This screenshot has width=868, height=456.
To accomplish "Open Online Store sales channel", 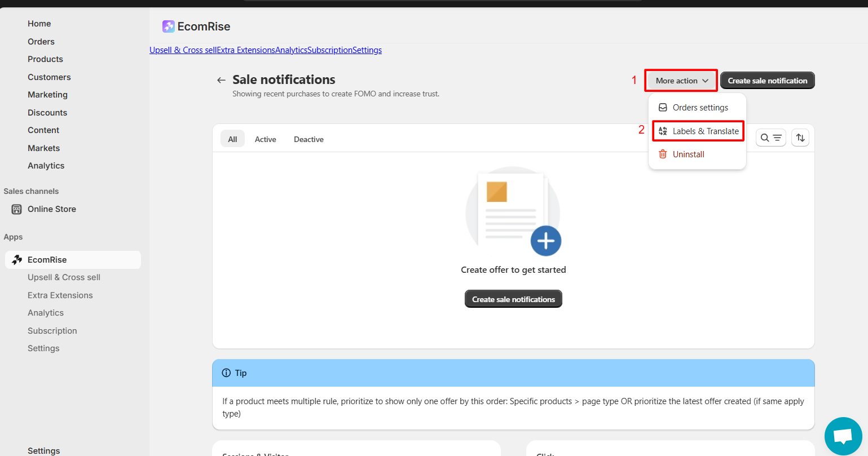I will 52,209.
